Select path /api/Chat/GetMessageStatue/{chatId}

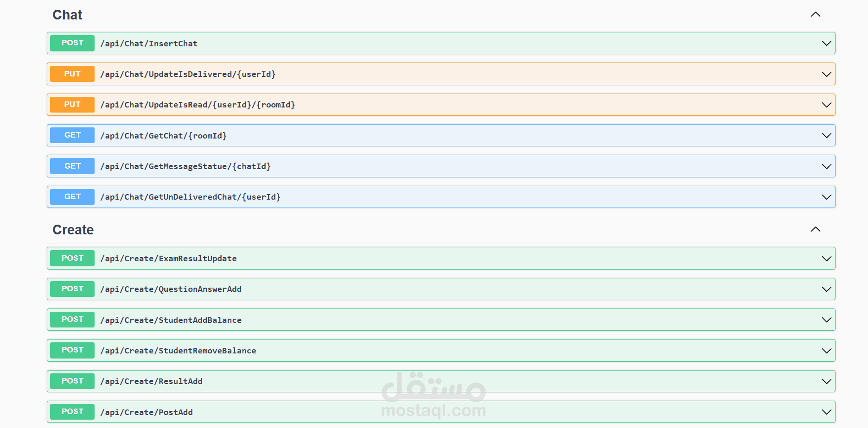click(x=185, y=166)
